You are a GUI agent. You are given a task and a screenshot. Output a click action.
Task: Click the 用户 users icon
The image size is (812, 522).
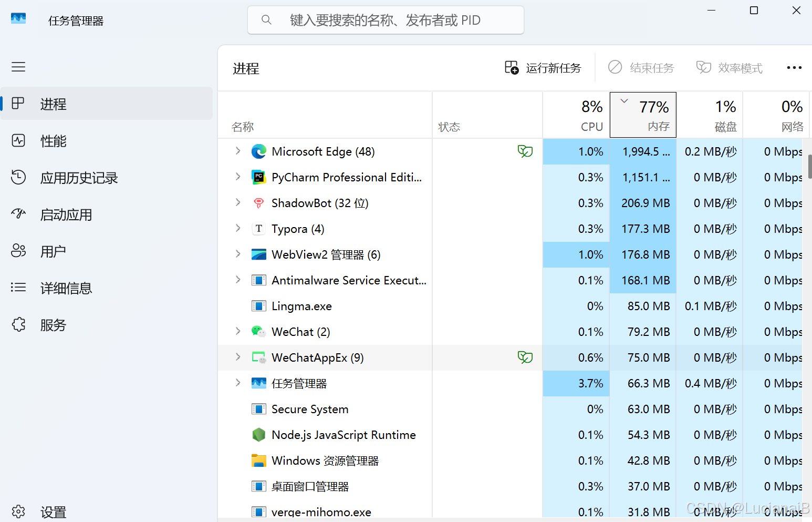[x=18, y=251]
